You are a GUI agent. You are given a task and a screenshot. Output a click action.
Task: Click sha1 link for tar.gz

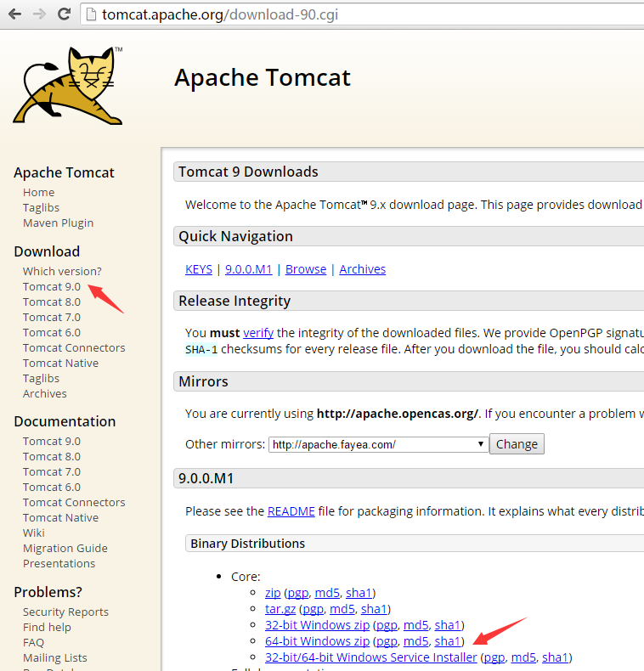coord(374,609)
